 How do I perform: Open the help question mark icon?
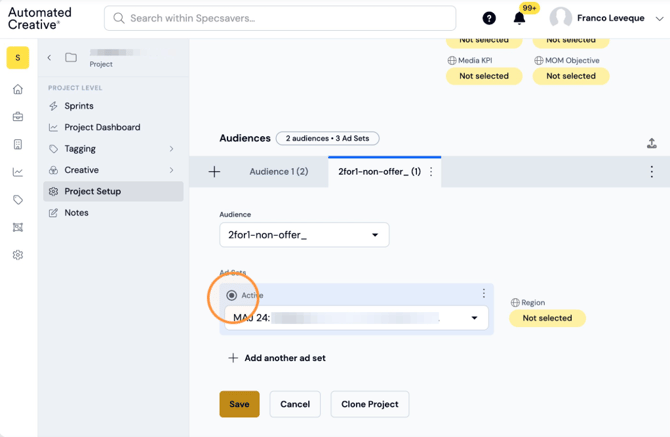tap(489, 18)
